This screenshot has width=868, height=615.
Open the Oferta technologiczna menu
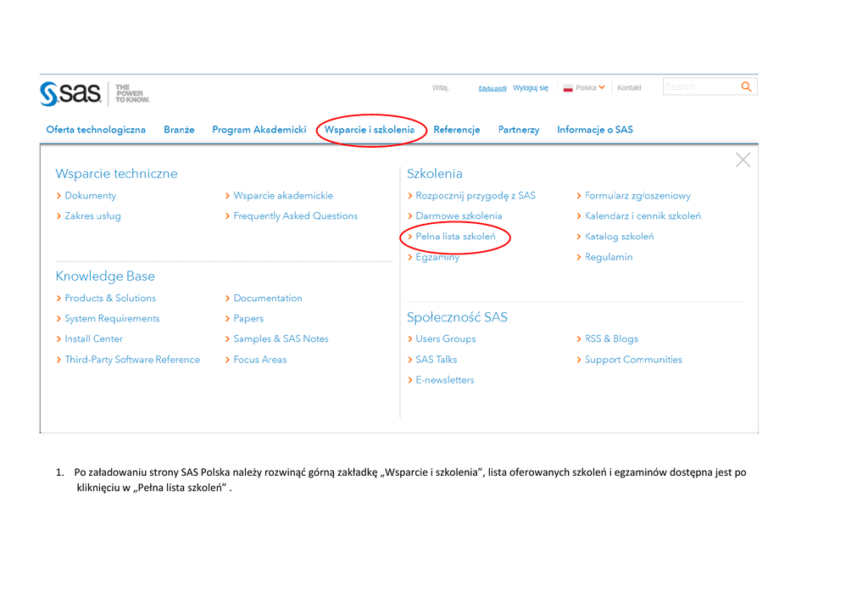[96, 130]
